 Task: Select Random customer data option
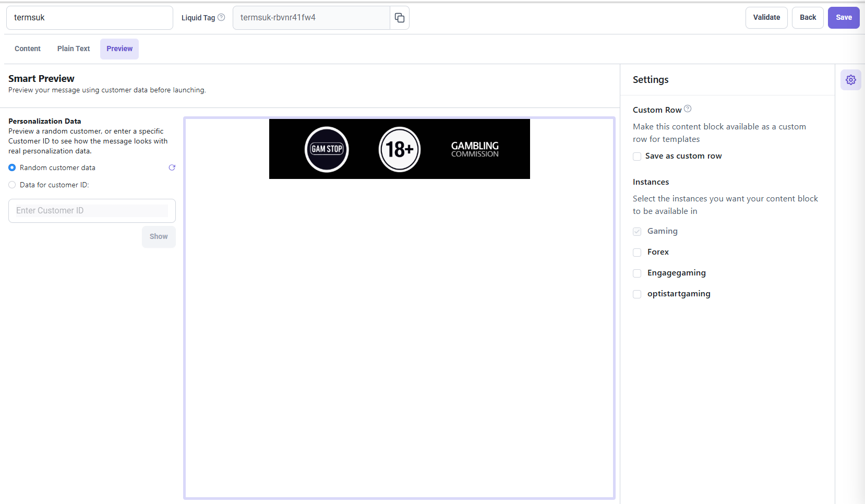point(12,167)
